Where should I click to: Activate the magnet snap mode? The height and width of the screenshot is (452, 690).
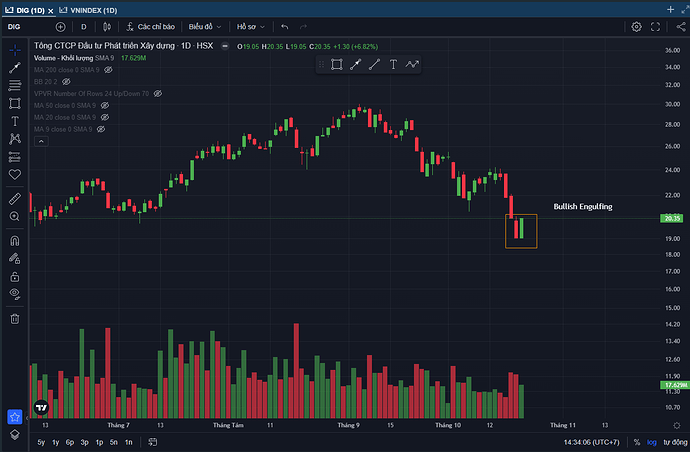click(x=15, y=240)
